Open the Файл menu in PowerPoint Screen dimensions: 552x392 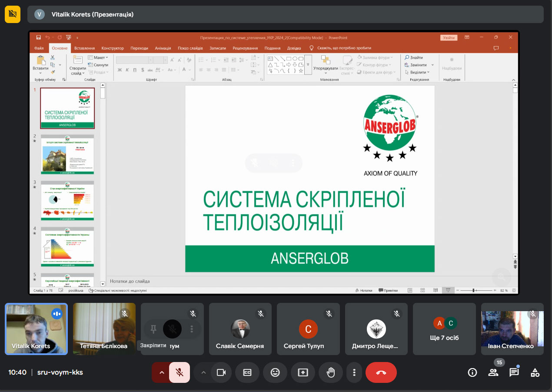pyautogui.click(x=39, y=48)
